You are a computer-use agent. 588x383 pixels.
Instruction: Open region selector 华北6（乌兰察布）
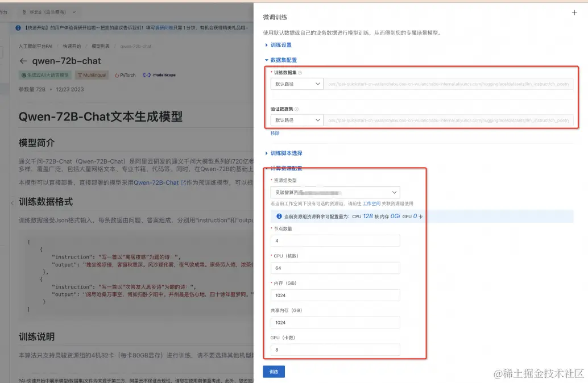point(49,12)
